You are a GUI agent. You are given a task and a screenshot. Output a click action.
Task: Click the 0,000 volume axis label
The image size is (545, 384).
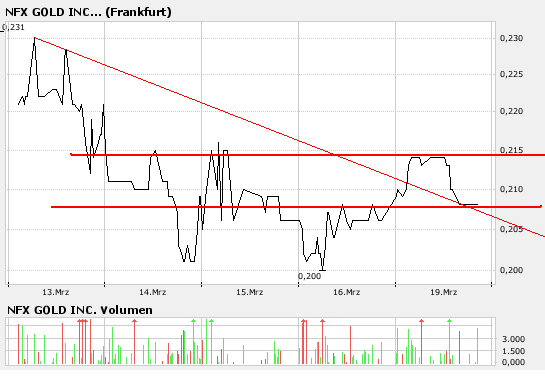coord(513,362)
